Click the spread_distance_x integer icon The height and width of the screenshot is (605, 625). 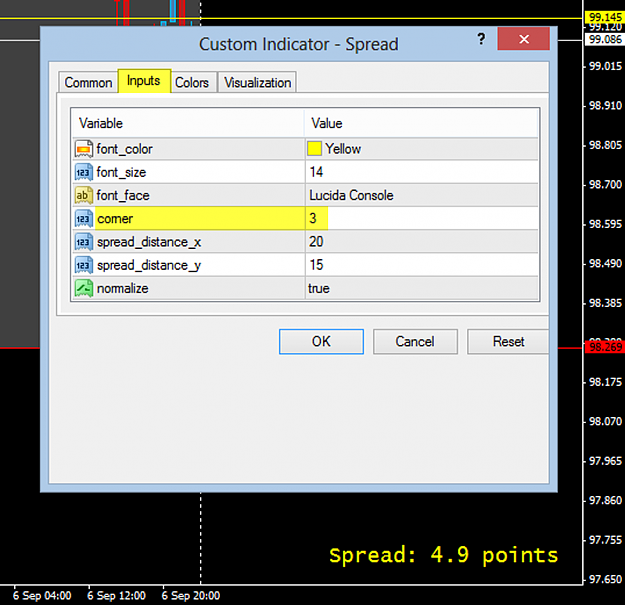click(x=84, y=242)
